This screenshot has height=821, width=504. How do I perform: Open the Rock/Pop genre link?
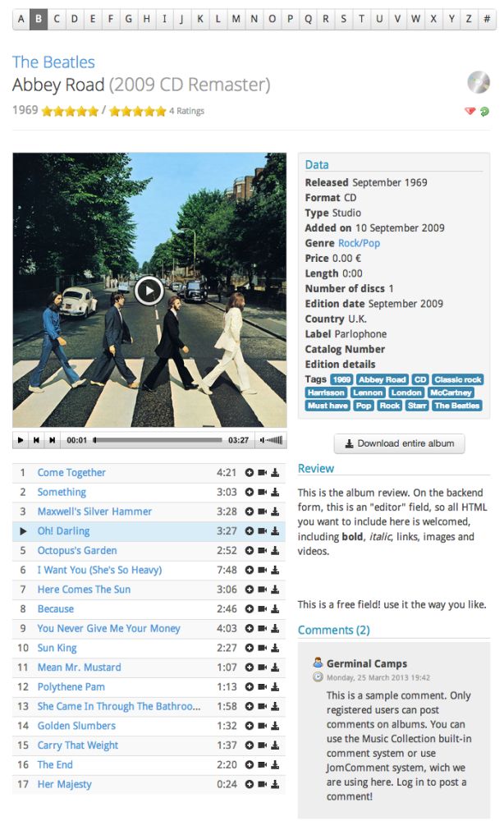coord(359,243)
